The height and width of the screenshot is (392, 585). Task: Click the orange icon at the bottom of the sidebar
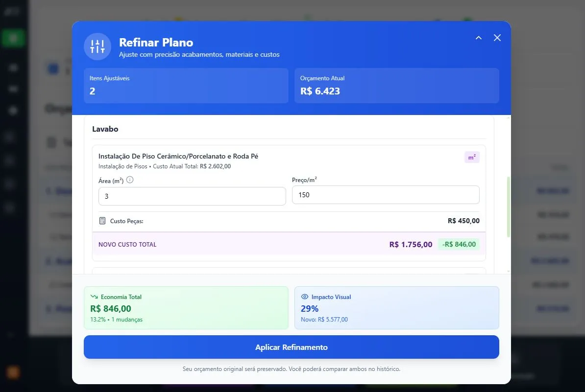point(13,372)
